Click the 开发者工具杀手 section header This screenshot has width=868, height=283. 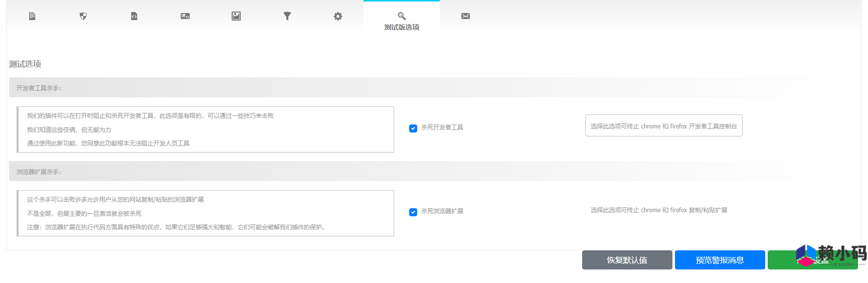39,88
